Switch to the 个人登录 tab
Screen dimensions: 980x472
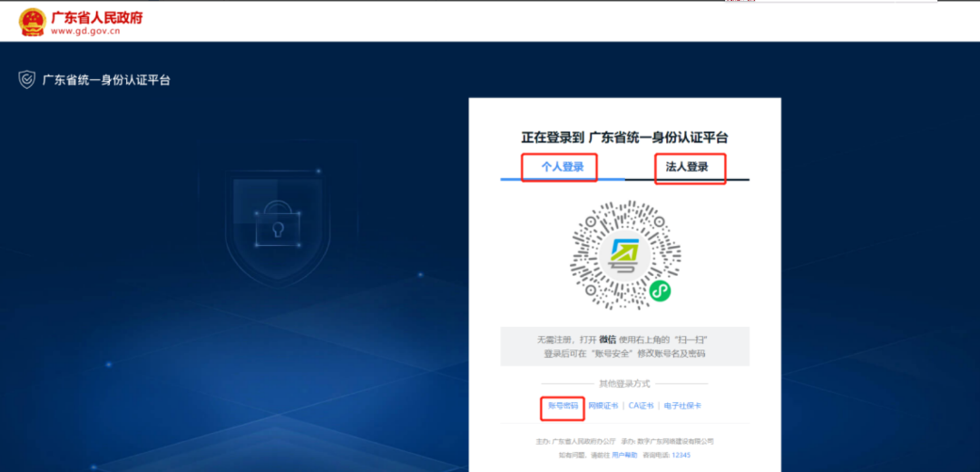pos(563,167)
